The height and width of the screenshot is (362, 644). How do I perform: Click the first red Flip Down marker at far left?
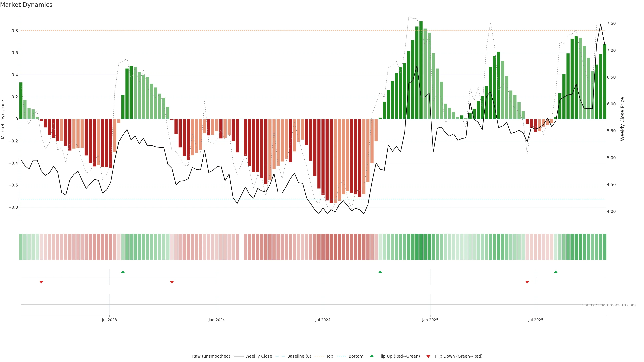[x=41, y=282]
